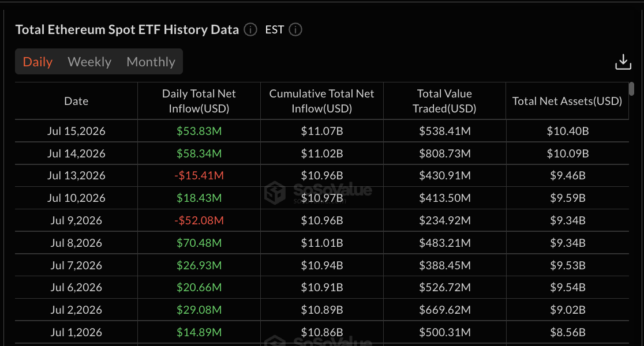
Task: Click the $9.53B net assets cell
Action: (568, 265)
